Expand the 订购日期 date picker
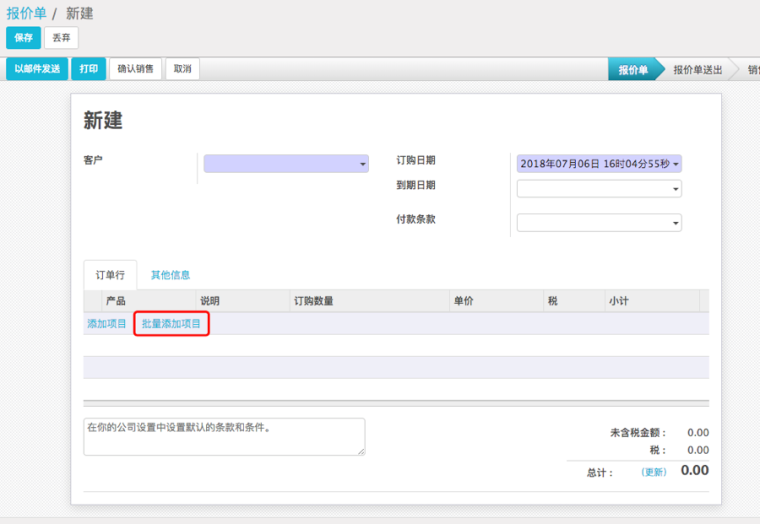Viewport: 760px width, 524px height. coord(598,164)
